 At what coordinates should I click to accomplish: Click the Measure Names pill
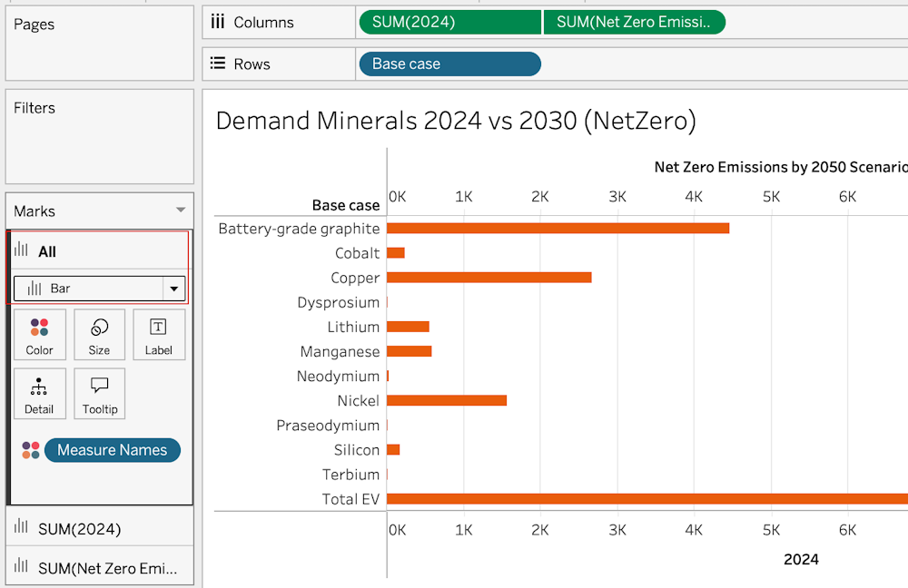(x=113, y=450)
